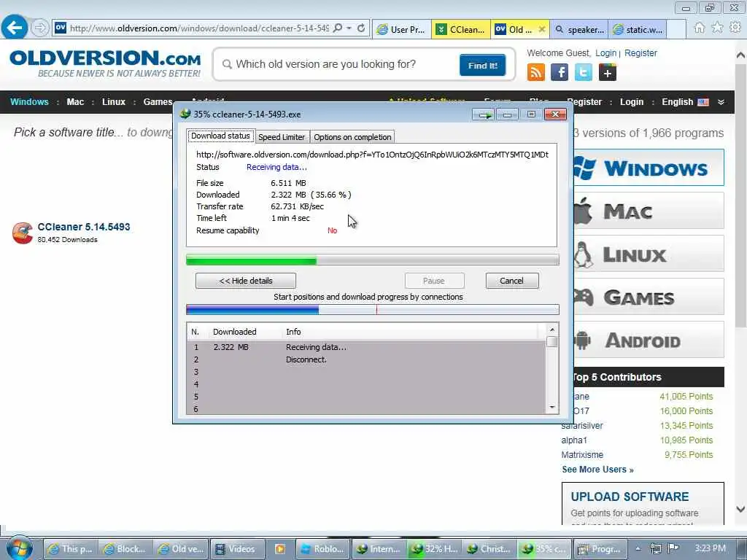Click connection list scroll down arrow
The width and height of the screenshot is (747, 560).
(551, 407)
